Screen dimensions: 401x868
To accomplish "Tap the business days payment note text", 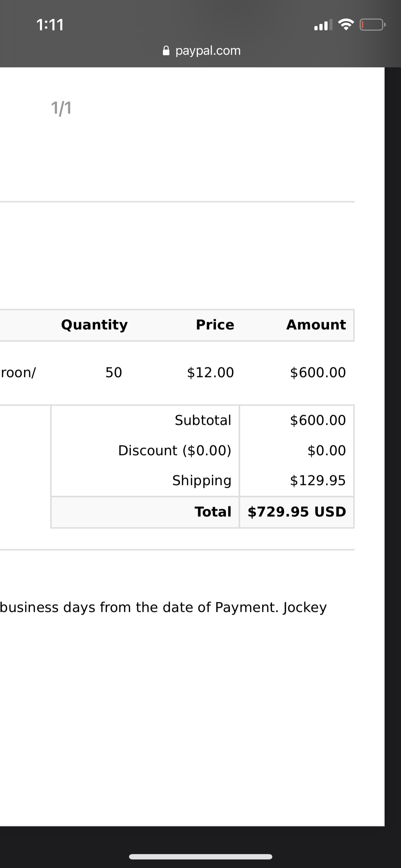I will click(163, 608).
